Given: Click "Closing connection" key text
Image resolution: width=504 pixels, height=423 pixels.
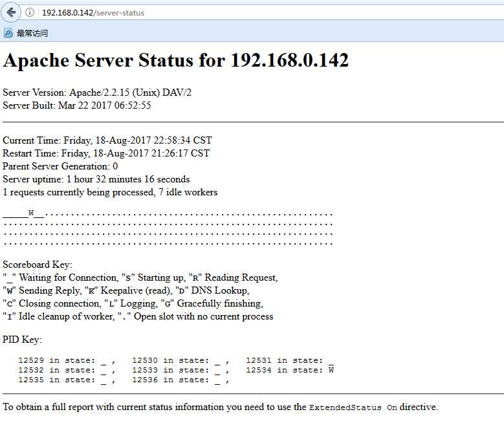Looking at the screenshot, I should point(60,303).
